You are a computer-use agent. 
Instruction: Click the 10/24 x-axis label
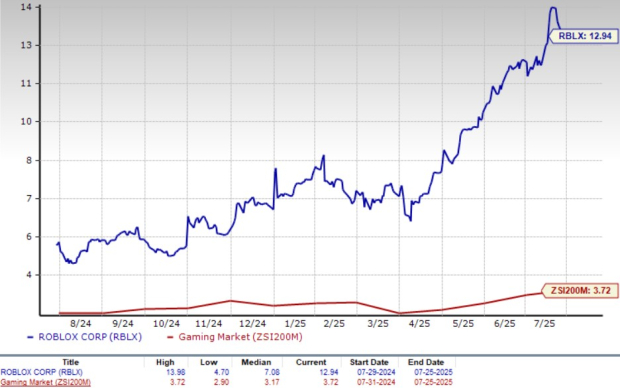[166, 324]
